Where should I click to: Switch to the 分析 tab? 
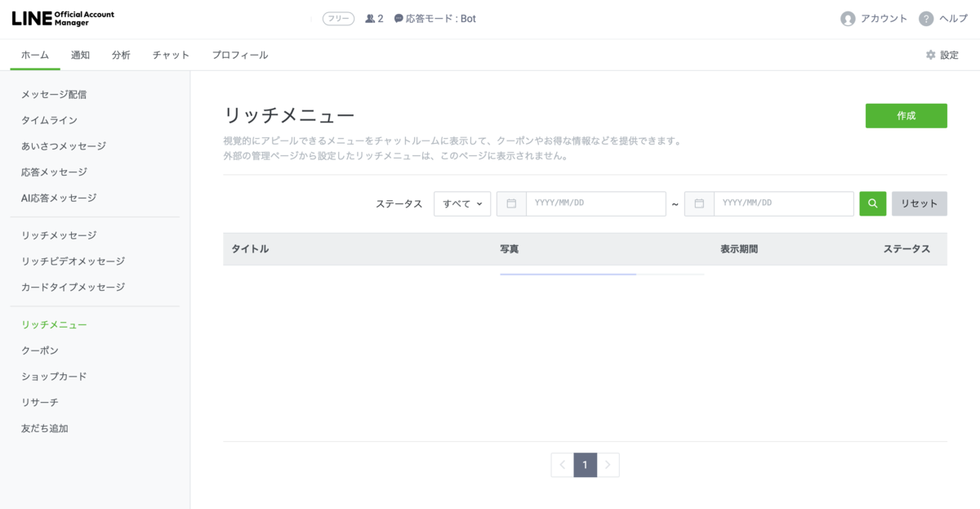[x=121, y=55]
